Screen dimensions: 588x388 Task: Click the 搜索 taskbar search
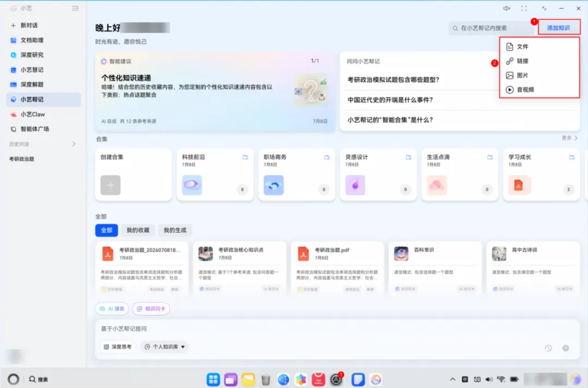[38, 379]
